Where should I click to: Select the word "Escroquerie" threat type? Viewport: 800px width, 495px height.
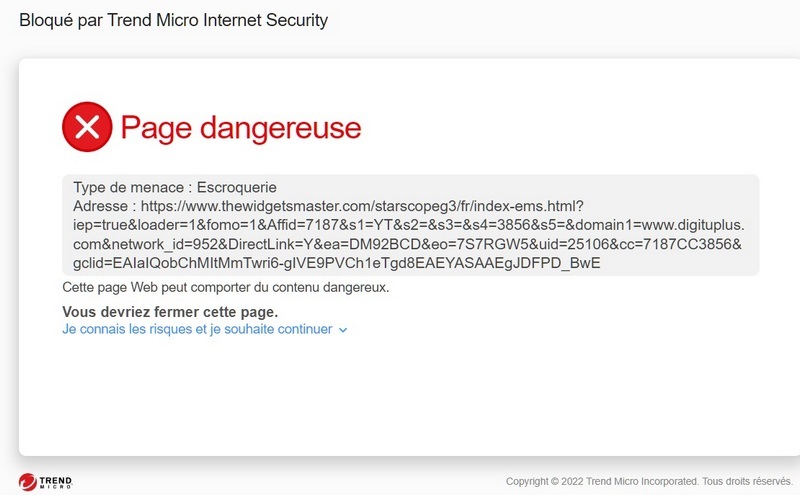(x=236, y=187)
